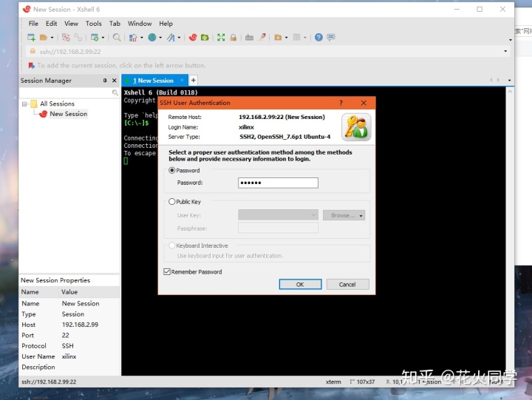Close the Session Manager panel
The width and height of the screenshot is (532, 400).
pyautogui.click(x=115, y=81)
